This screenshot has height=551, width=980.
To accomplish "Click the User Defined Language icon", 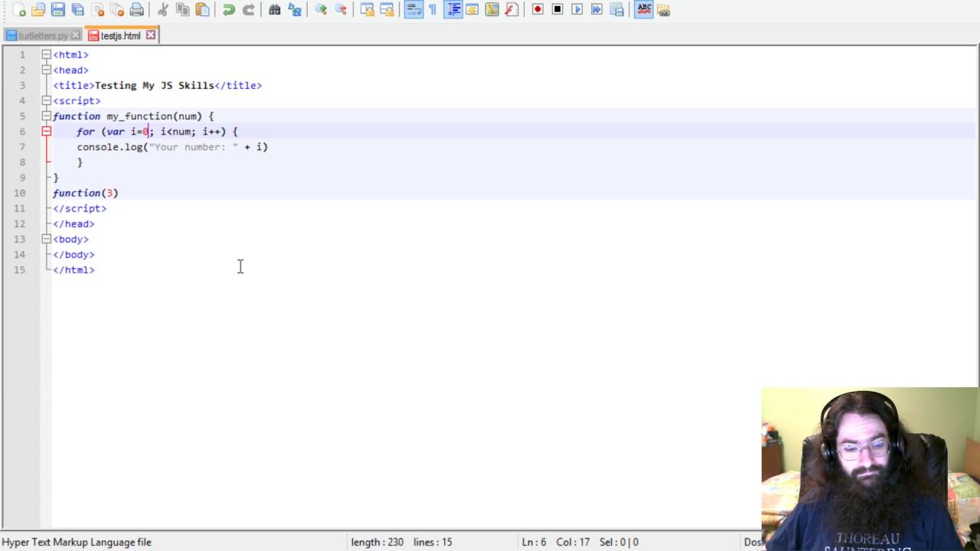I will tap(472, 10).
